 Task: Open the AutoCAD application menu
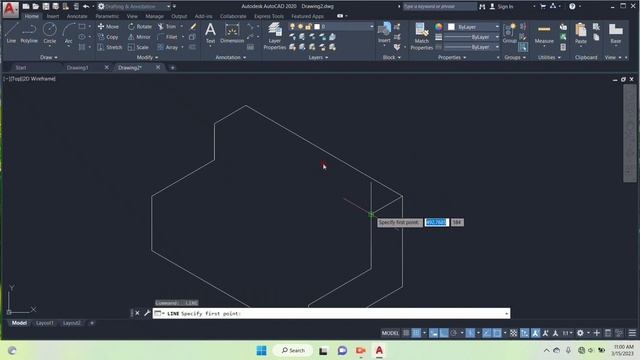click(10, 9)
